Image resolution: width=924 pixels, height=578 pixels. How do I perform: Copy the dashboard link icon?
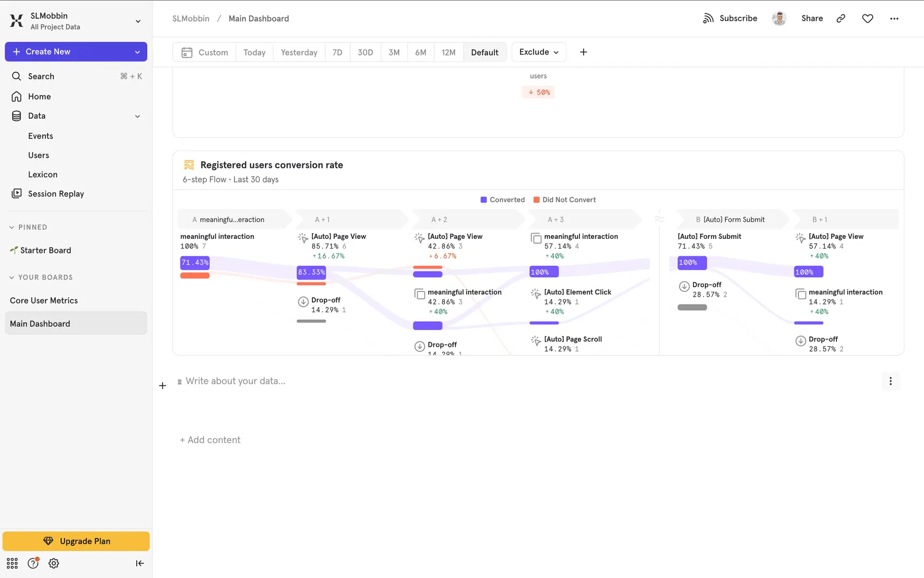841,18
